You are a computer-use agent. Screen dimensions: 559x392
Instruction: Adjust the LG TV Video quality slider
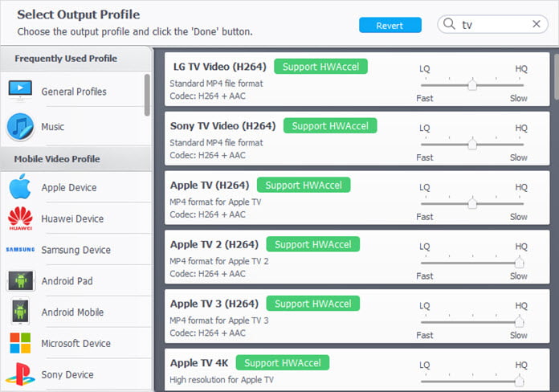click(472, 84)
